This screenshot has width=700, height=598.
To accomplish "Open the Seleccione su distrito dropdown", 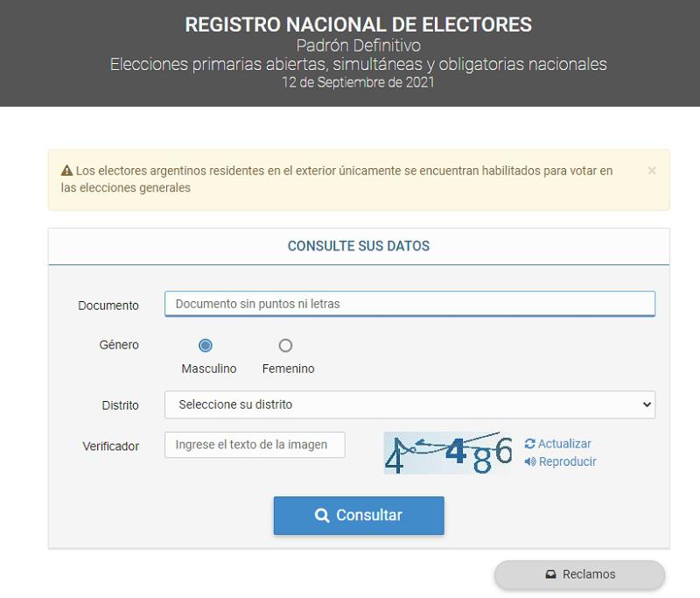I will click(x=409, y=405).
